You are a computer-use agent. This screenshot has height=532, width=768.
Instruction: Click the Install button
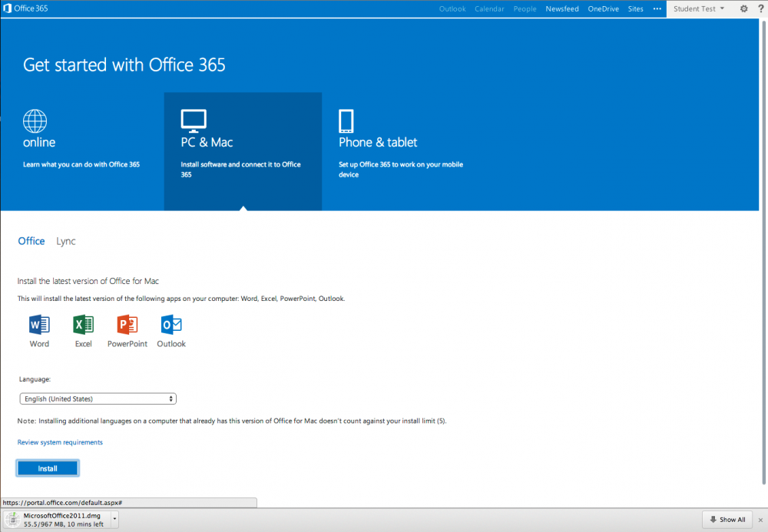47,468
